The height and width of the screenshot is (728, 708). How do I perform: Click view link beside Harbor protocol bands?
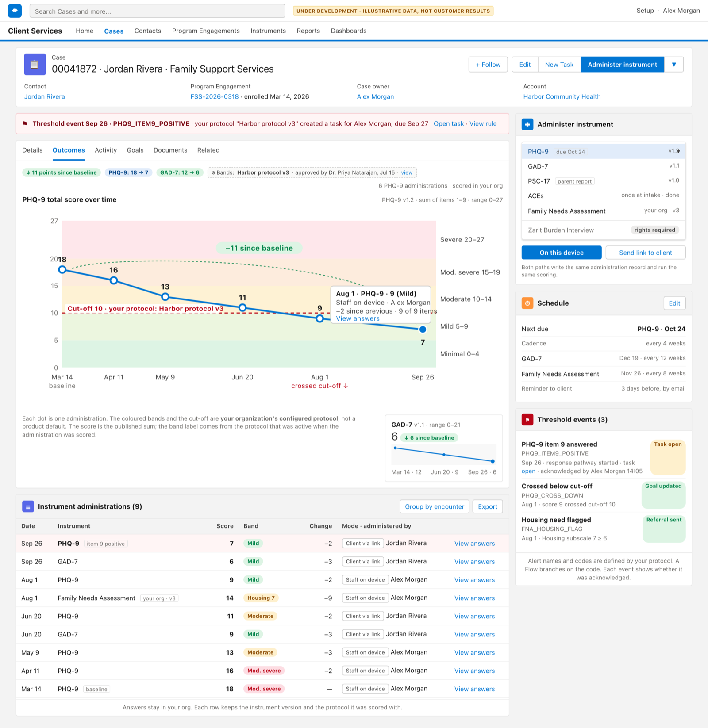407,172
